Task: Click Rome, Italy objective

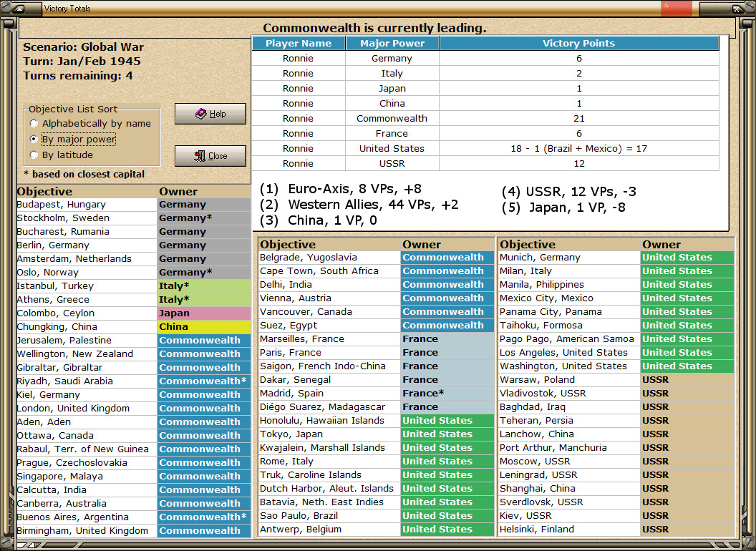Action: pyautogui.click(x=329, y=462)
